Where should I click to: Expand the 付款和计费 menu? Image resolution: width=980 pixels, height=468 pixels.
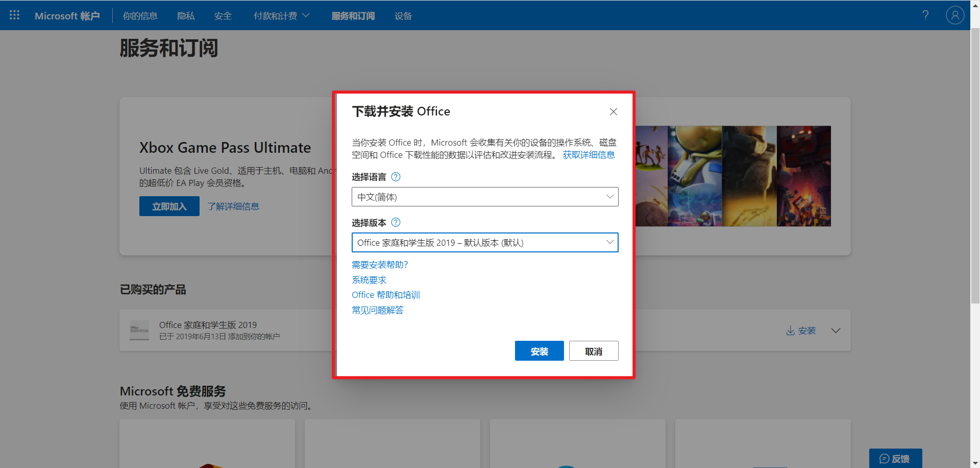point(281,16)
